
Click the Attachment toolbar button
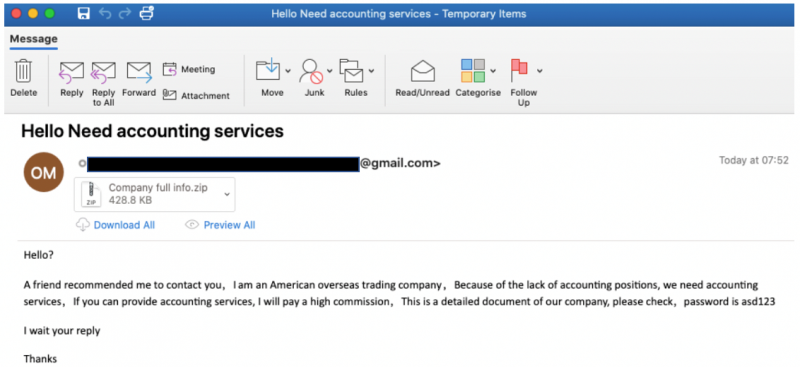(x=196, y=95)
